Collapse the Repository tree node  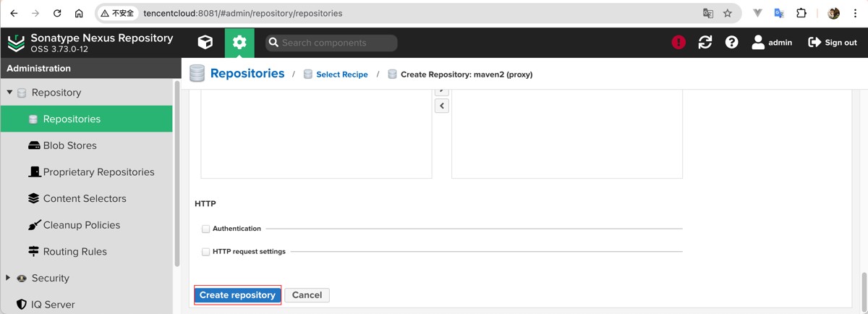[x=10, y=93]
